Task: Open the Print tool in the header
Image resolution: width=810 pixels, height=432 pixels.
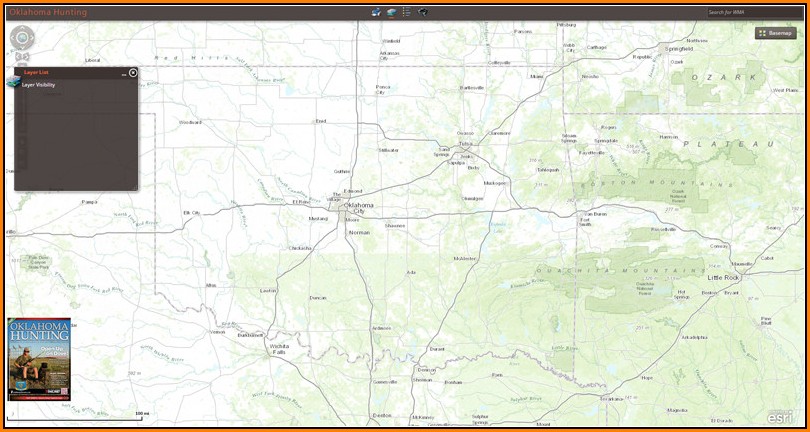Action: (376, 12)
